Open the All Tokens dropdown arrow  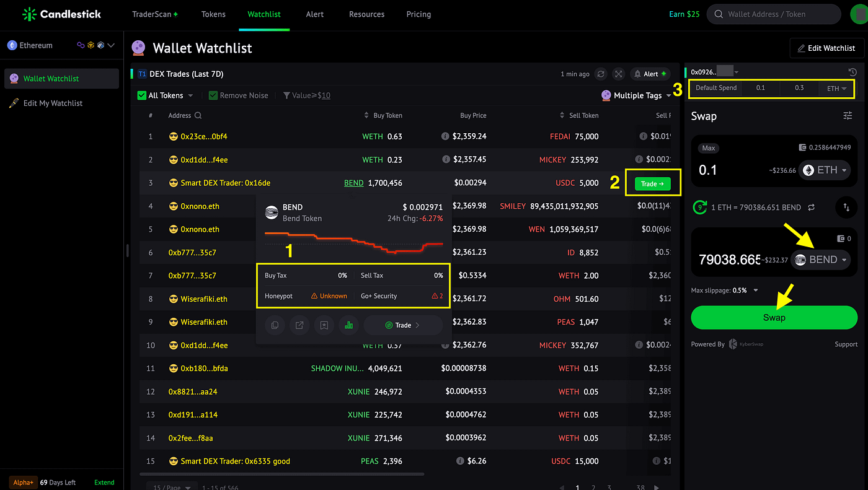click(190, 95)
